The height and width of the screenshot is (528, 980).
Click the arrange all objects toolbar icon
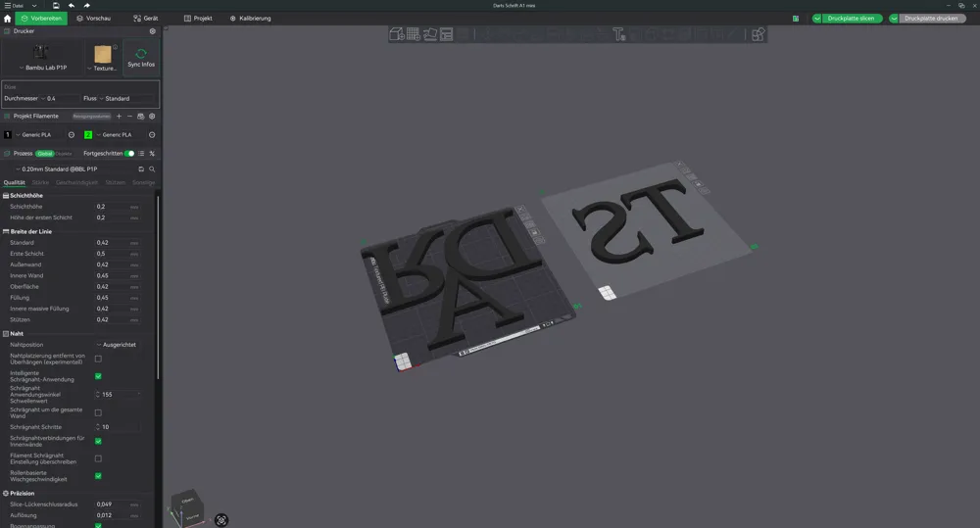click(446, 34)
